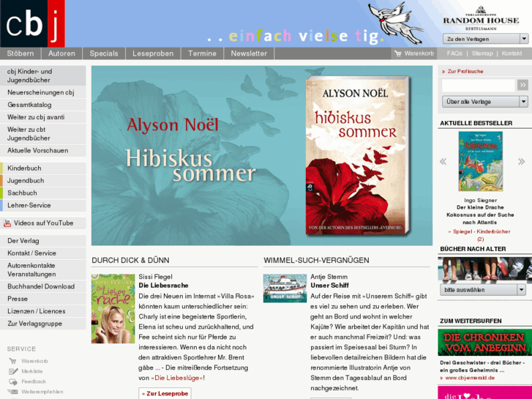Select Kinderbuch category
Image resolution: width=532 pixels, height=399 pixels.
[42, 168]
